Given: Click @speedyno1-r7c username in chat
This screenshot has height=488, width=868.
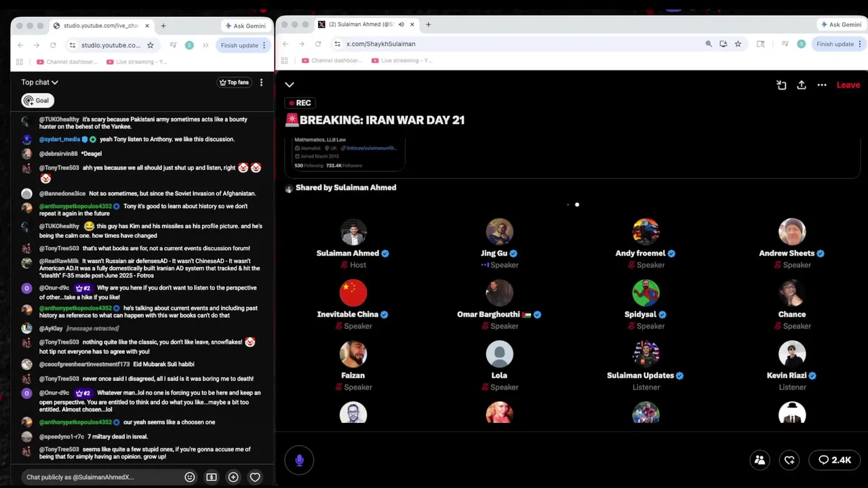Looking at the screenshot, I should click(62, 436).
